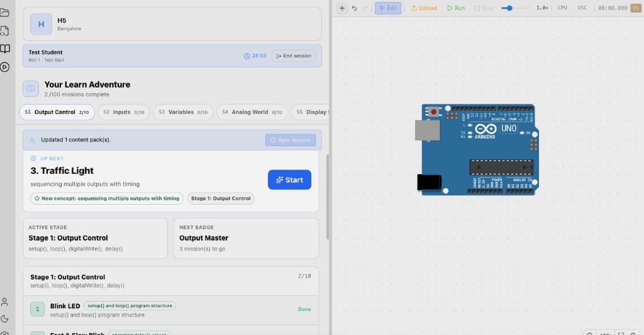Toggle the OSC oscilloscope view

582,8
